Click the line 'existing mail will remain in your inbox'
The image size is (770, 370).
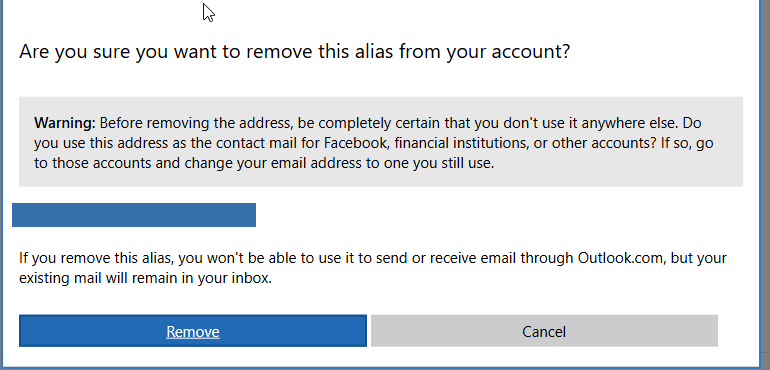145,279
